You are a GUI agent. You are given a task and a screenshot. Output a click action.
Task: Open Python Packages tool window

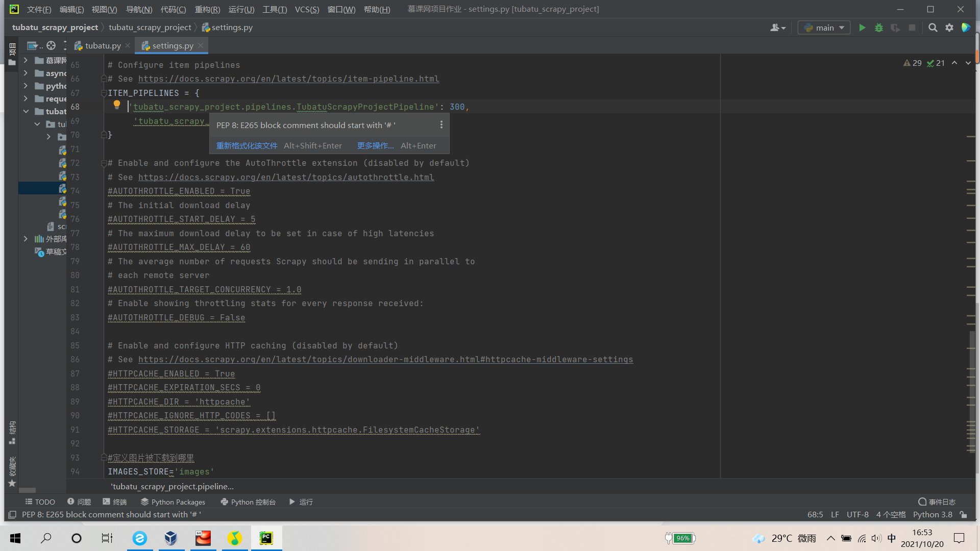(173, 502)
